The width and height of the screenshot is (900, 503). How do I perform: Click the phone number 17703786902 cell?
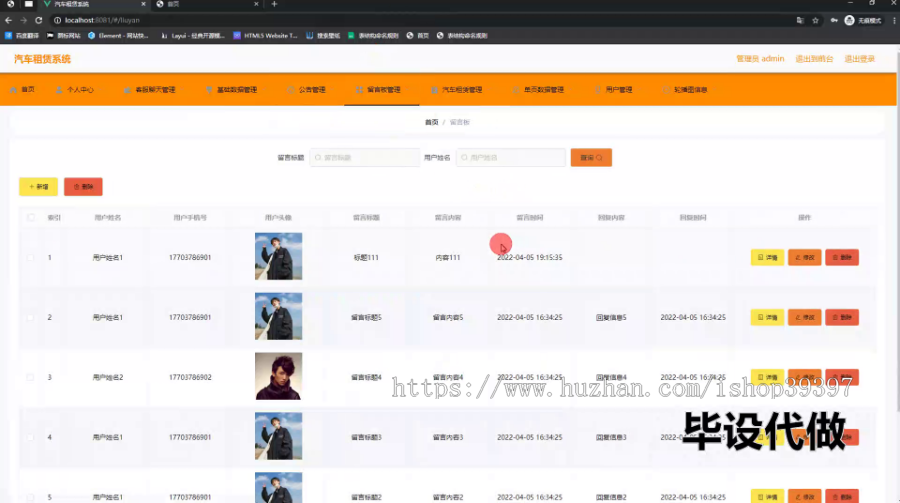(x=190, y=377)
